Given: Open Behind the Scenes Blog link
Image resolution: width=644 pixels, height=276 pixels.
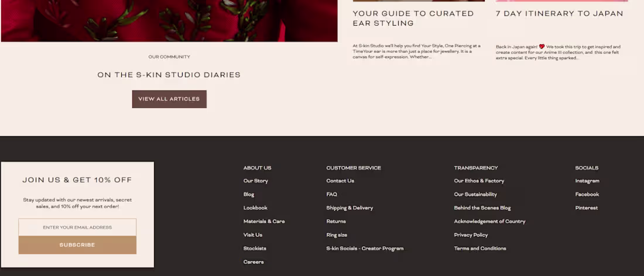Looking at the screenshot, I should click(482, 208).
